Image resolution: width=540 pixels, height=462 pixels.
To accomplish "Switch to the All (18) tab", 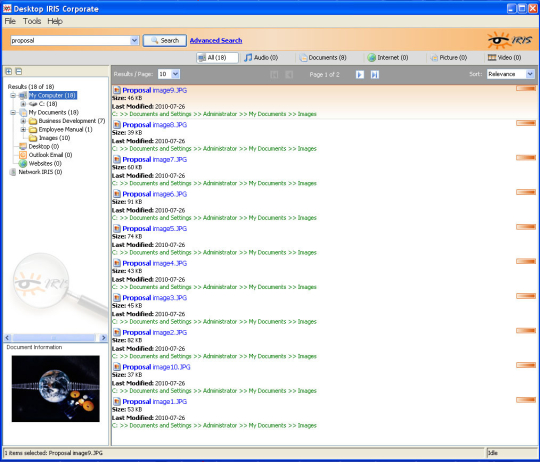I will point(217,57).
